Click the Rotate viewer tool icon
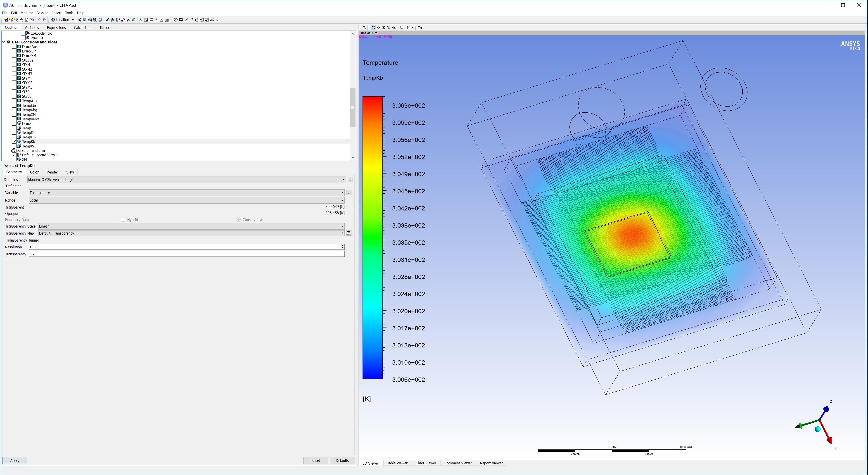Image resolution: width=868 pixels, height=475 pixels. click(x=374, y=28)
